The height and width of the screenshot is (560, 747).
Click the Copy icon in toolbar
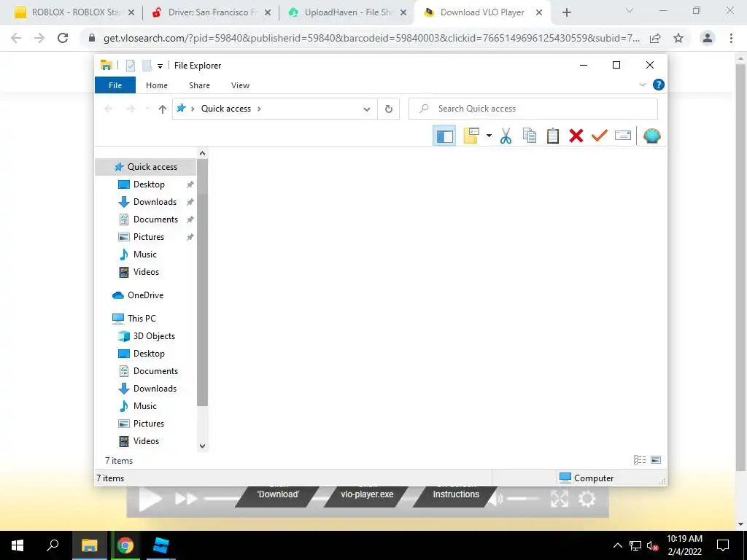click(530, 136)
